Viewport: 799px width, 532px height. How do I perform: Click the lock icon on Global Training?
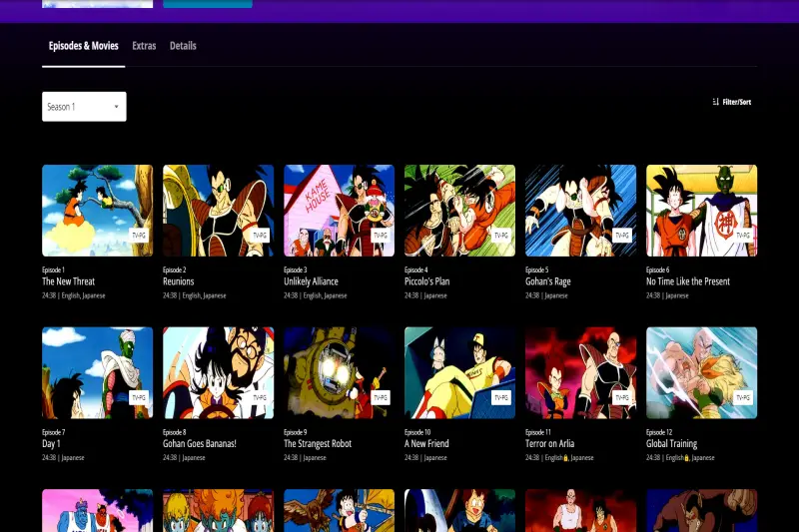(686, 458)
